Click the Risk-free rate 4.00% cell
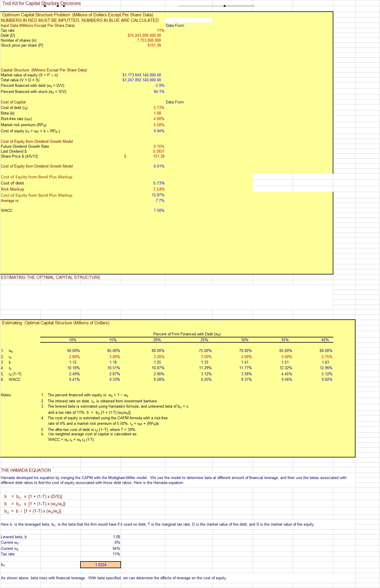 pos(159,119)
